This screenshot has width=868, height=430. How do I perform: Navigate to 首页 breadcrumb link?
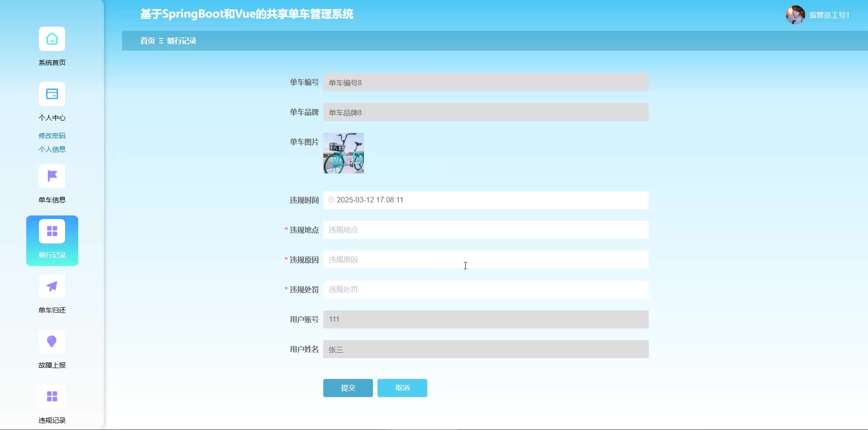[x=147, y=41]
